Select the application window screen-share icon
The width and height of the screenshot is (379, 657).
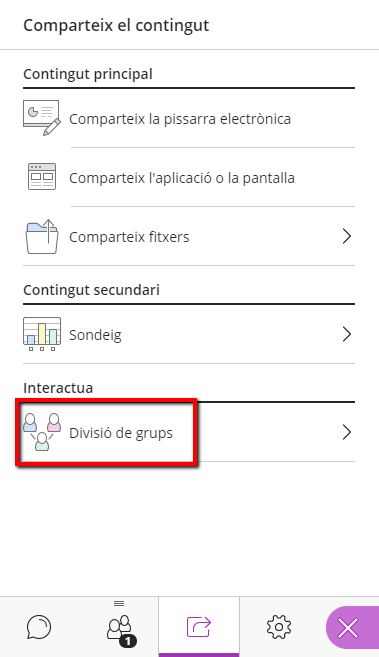coord(42,176)
